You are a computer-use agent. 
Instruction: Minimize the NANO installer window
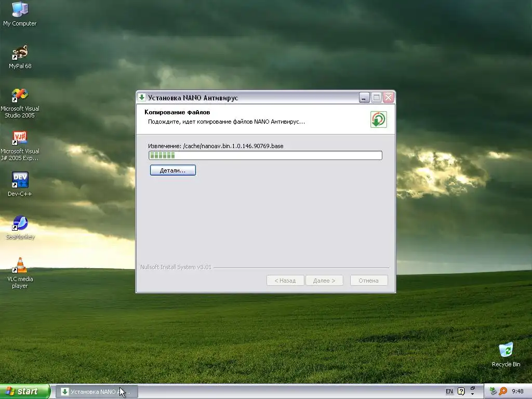[364, 98]
